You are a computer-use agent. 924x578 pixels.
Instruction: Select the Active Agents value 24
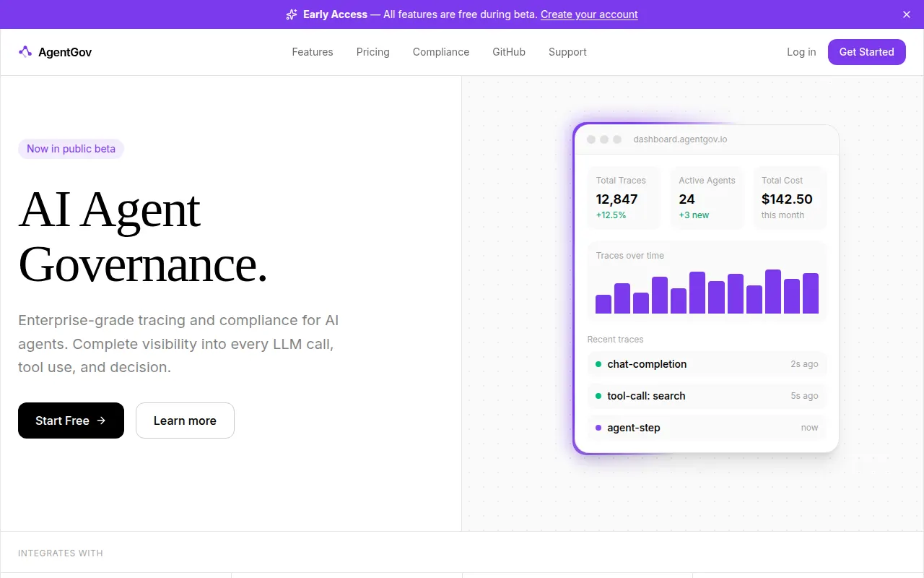pyautogui.click(x=687, y=199)
